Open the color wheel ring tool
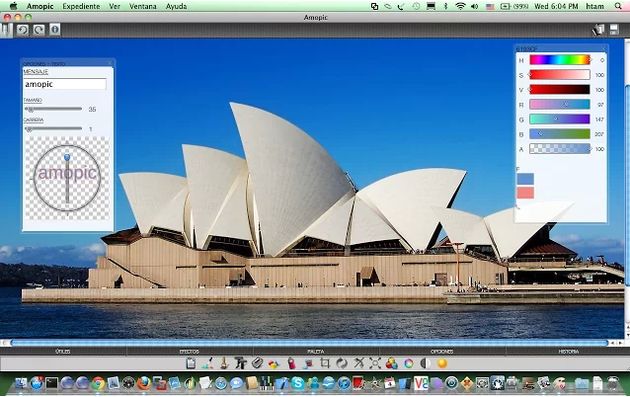Image resolution: width=630 pixels, height=397 pixels. [409, 363]
